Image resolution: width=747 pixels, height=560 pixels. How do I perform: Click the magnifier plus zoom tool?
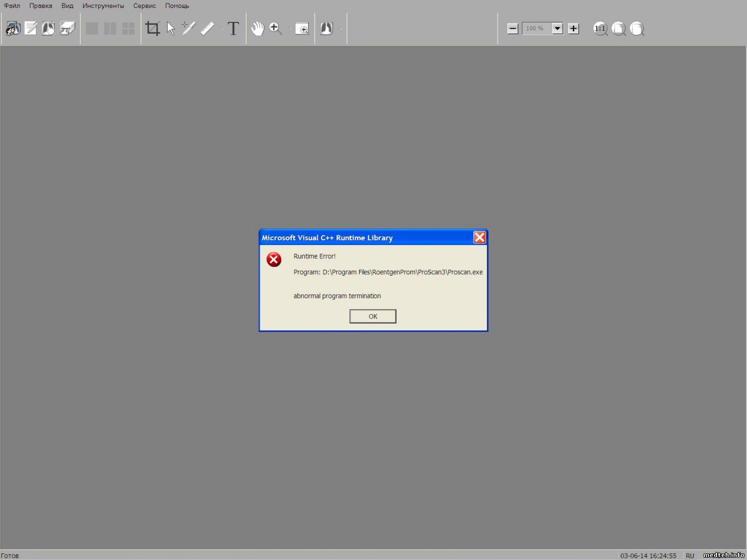275,28
